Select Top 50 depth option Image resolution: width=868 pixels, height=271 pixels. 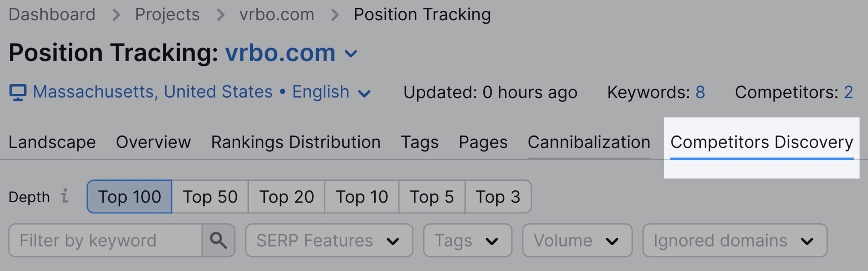point(210,197)
